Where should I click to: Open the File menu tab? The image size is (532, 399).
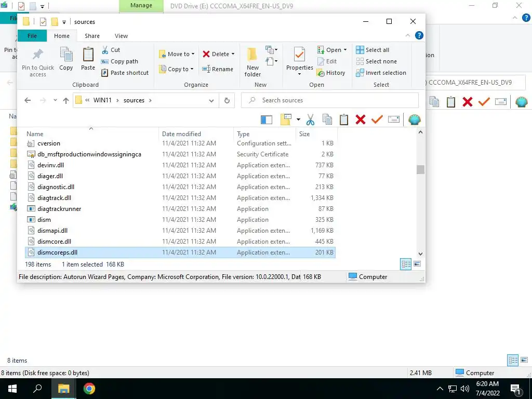pos(32,36)
